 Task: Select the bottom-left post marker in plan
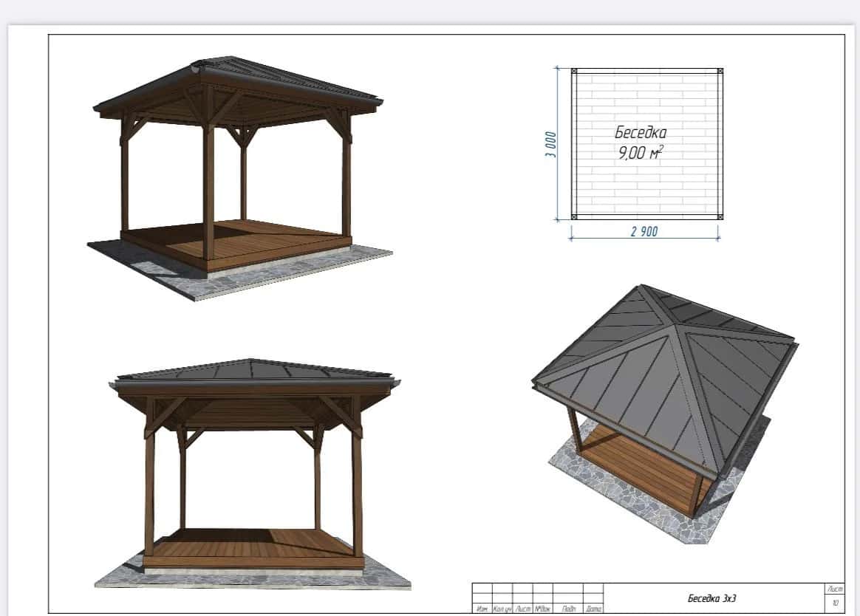pyautogui.click(x=574, y=217)
